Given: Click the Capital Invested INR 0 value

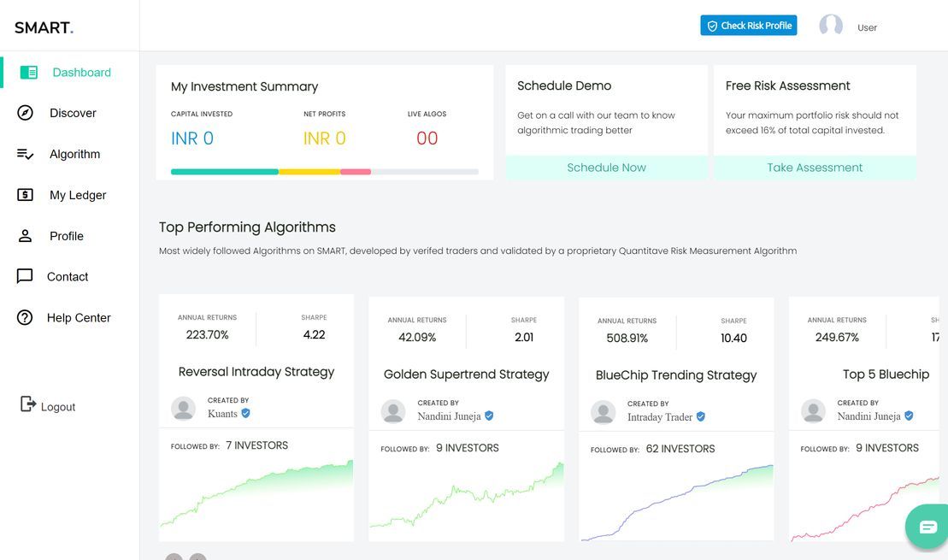Looking at the screenshot, I should coord(192,139).
